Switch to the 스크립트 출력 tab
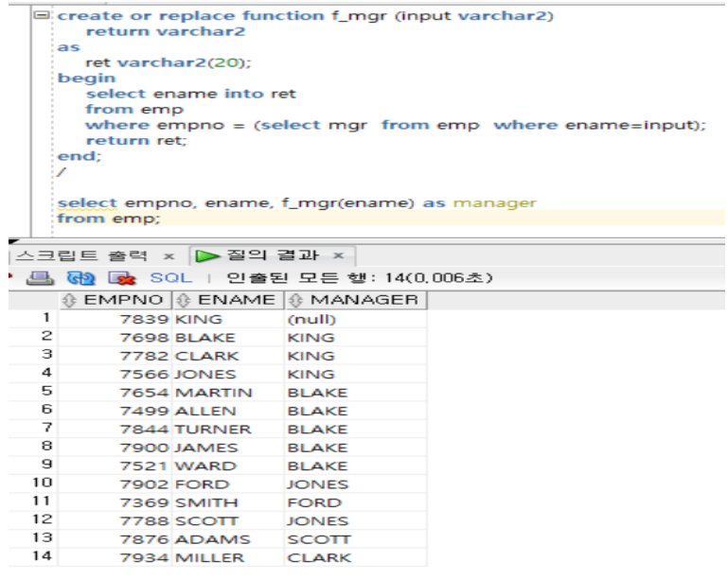The width and height of the screenshot is (728, 580). click(x=81, y=255)
